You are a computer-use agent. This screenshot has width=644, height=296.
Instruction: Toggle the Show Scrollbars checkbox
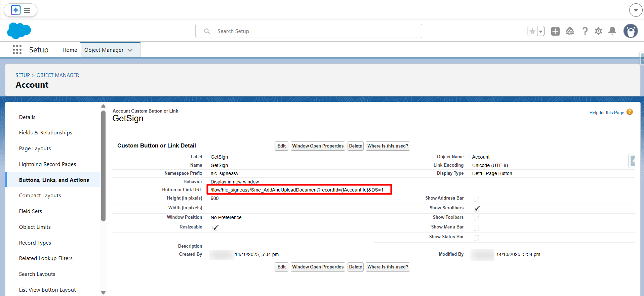[477, 208]
